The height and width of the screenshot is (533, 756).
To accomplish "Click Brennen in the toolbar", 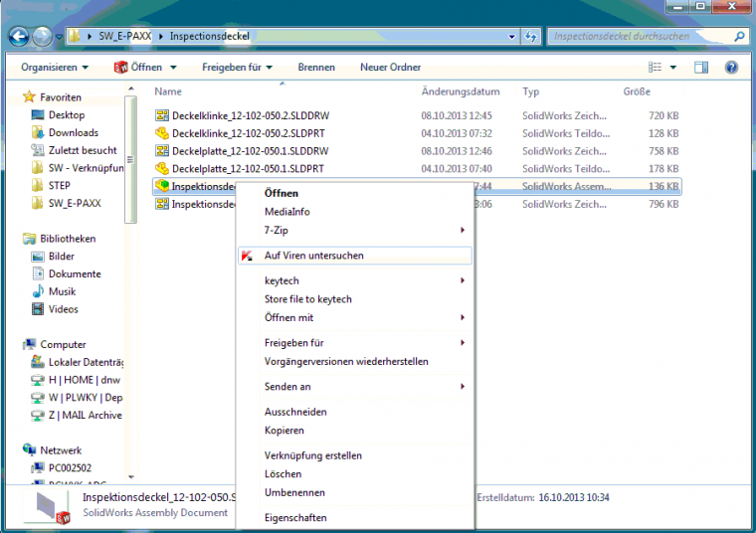I will coord(316,67).
